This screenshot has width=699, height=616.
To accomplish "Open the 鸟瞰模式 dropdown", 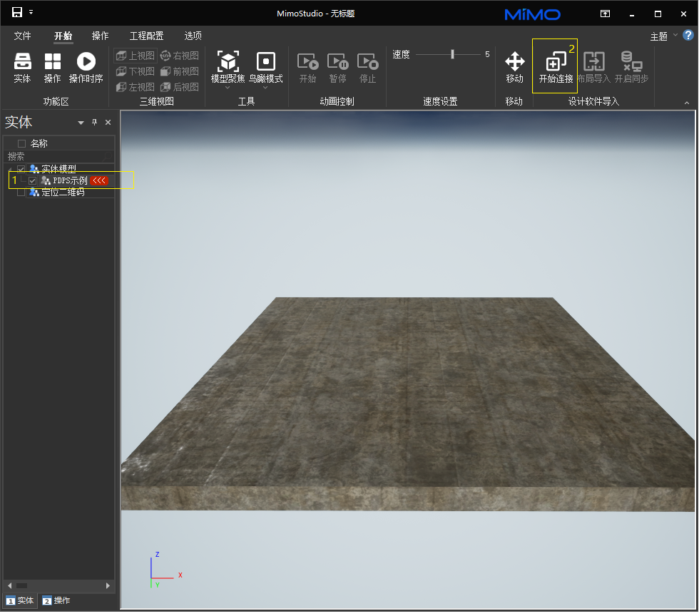I will 265,88.
